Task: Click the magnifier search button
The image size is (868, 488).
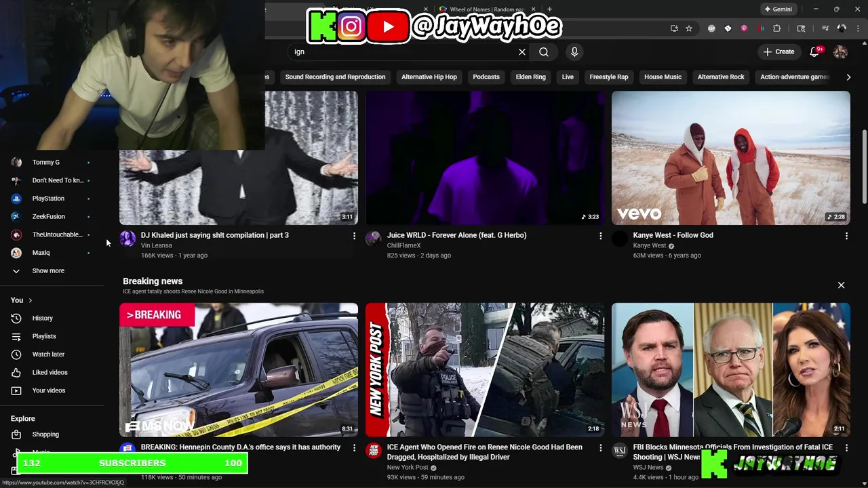Action: coord(544,52)
